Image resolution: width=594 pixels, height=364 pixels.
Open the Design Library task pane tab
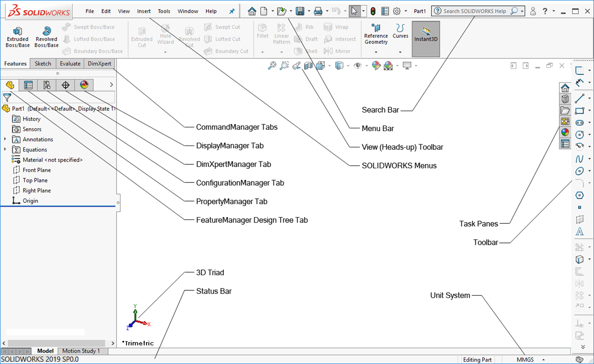[x=565, y=99]
